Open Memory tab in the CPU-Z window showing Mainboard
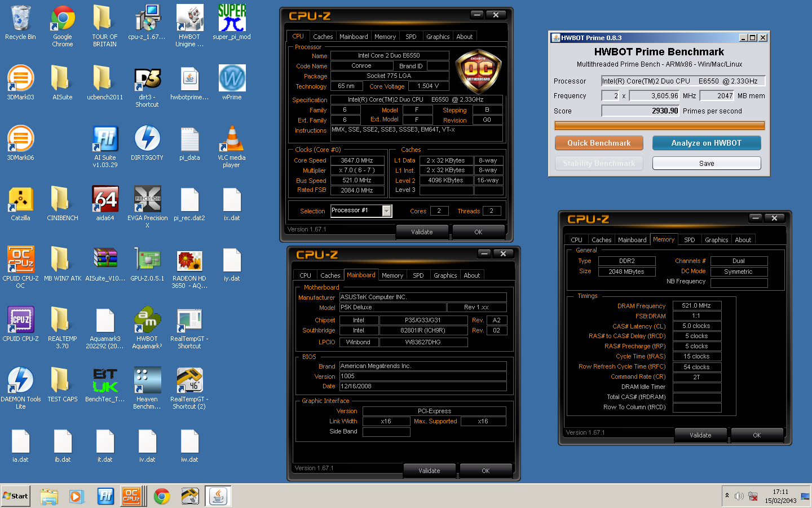 click(x=392, y=275)
